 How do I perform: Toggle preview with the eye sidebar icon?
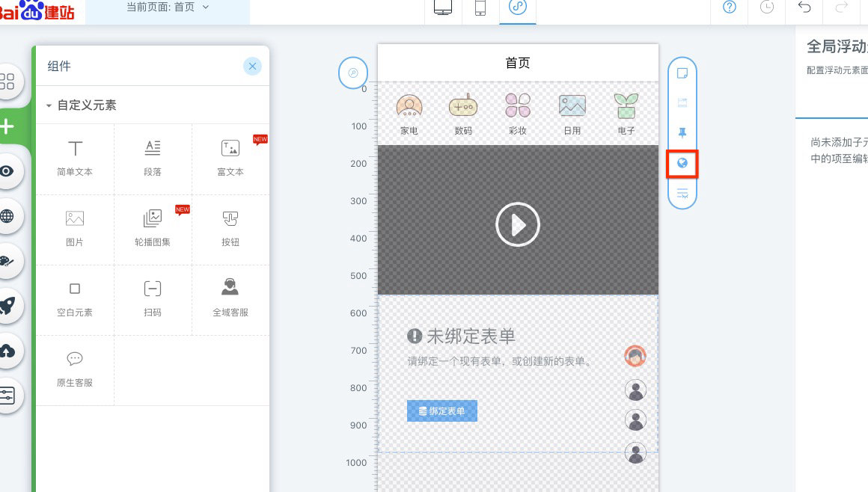(x=8, y=171)
